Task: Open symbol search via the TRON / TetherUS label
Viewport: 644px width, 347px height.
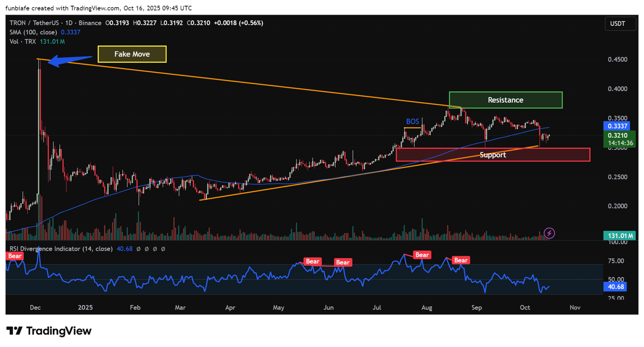Action: tap(35, 23)
